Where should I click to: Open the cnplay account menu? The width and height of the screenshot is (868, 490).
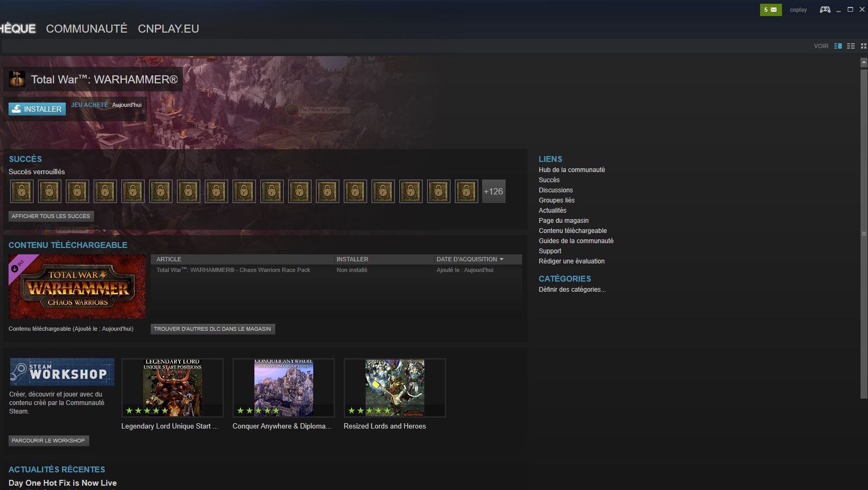[798, 10]
